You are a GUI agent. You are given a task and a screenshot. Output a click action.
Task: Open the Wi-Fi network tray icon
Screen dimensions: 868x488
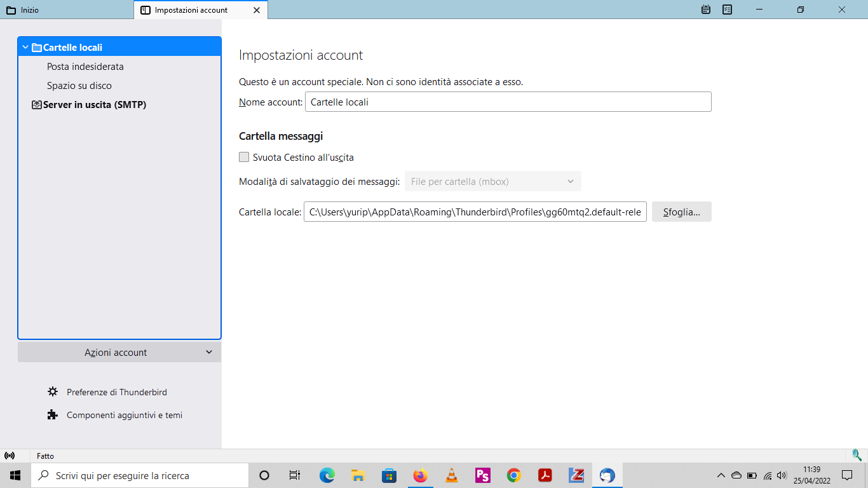click(x=767, y=475)
